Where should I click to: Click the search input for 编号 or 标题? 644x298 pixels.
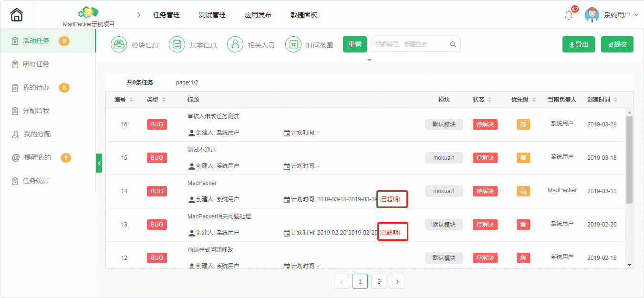410,44
